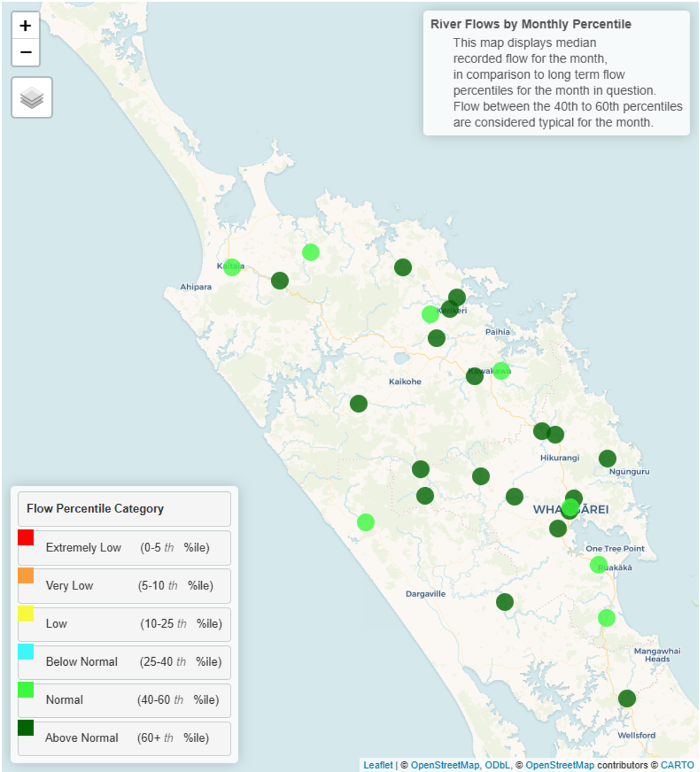
Task: Zoom in on the map
Action: click(x=26, y=26)
